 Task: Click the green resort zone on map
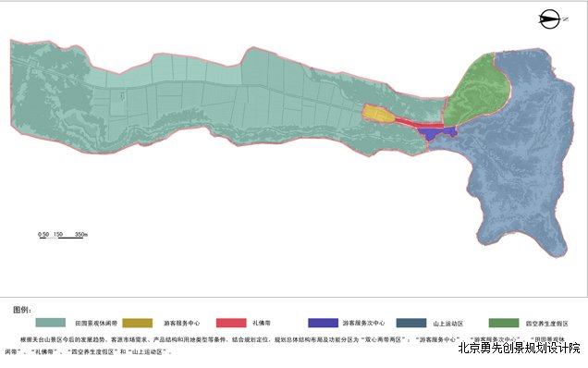coord(476,92)
